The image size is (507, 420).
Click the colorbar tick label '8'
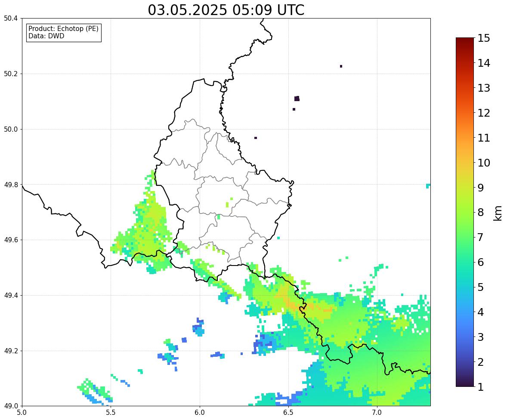click(481, 213)
